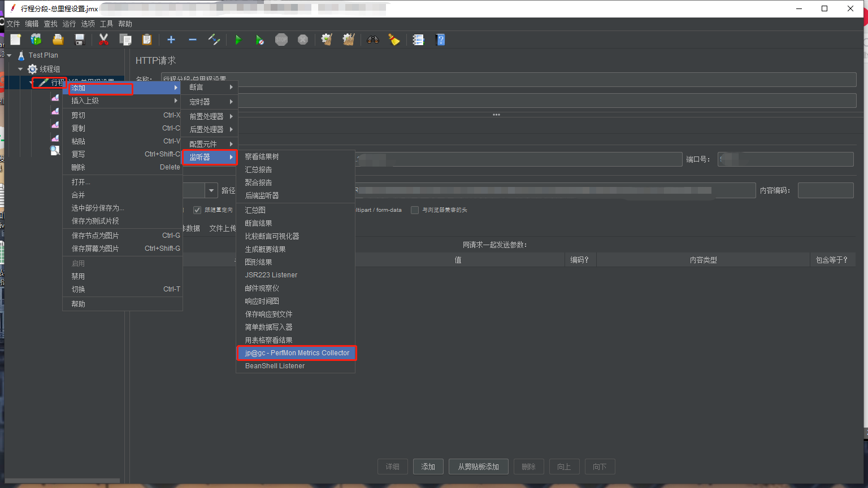Clear all results with double broom icon
Screen dimensions: 868x488
point(349,40)
